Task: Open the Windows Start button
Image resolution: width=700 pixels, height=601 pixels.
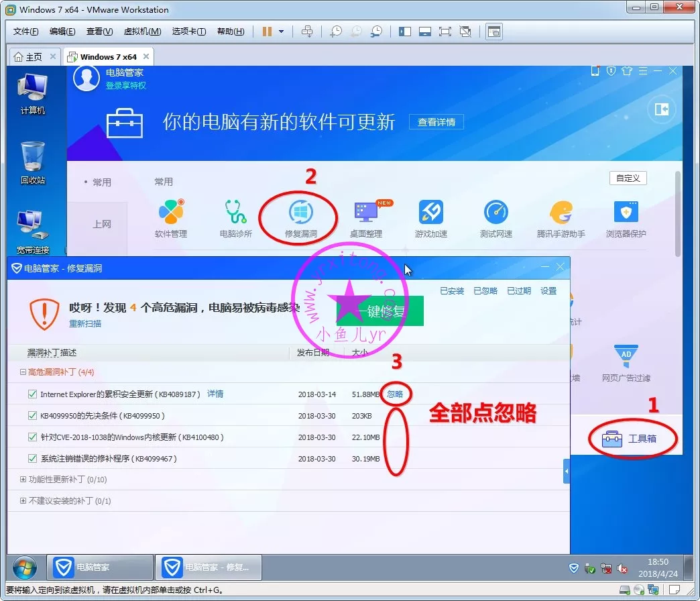Action: (25, 567)
